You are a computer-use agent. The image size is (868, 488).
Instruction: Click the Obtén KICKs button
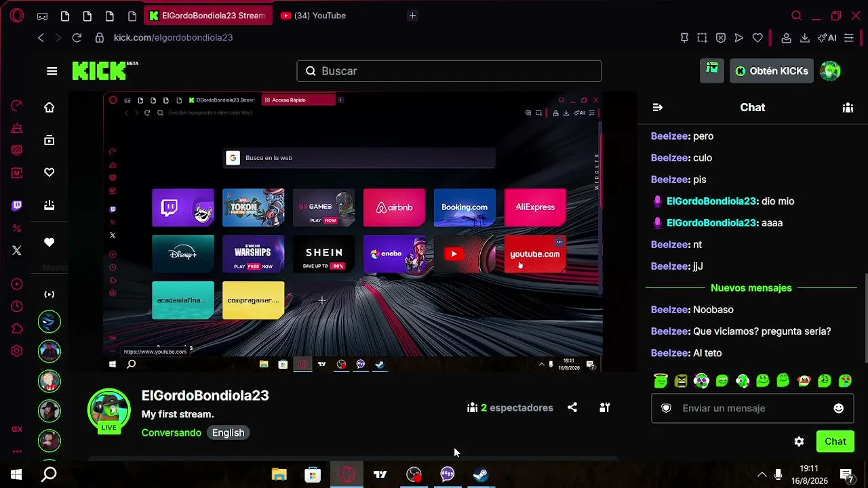pyautogui.click(x=772, y=71)
